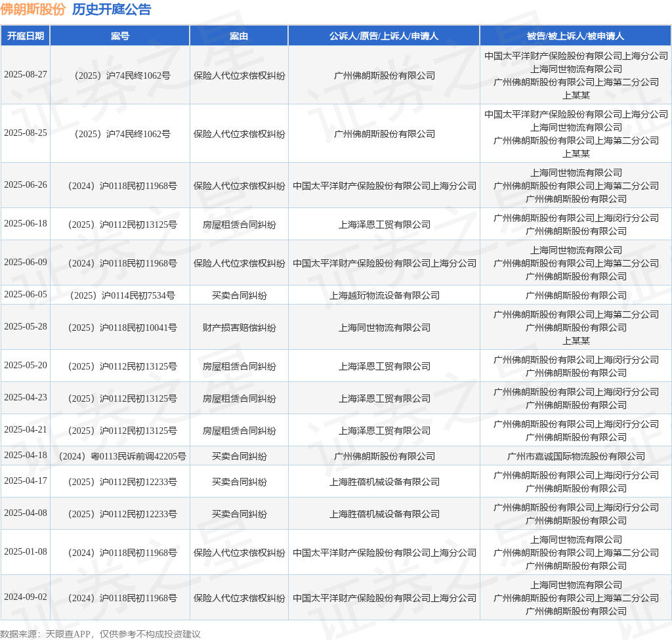Screen dimensions: 672x640
Task: Click 上海闵行分公司 defendant in 2025-04-21 row
Action: coord(576,424)
